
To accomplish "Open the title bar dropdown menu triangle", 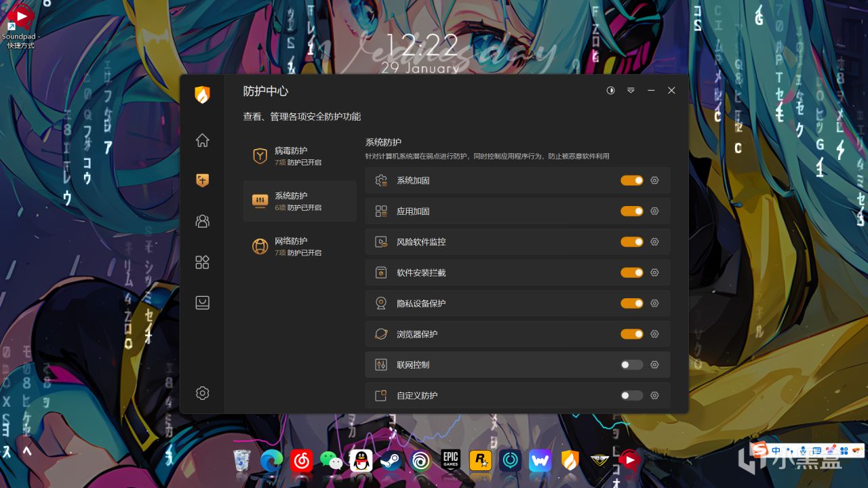I will point(631,90).
